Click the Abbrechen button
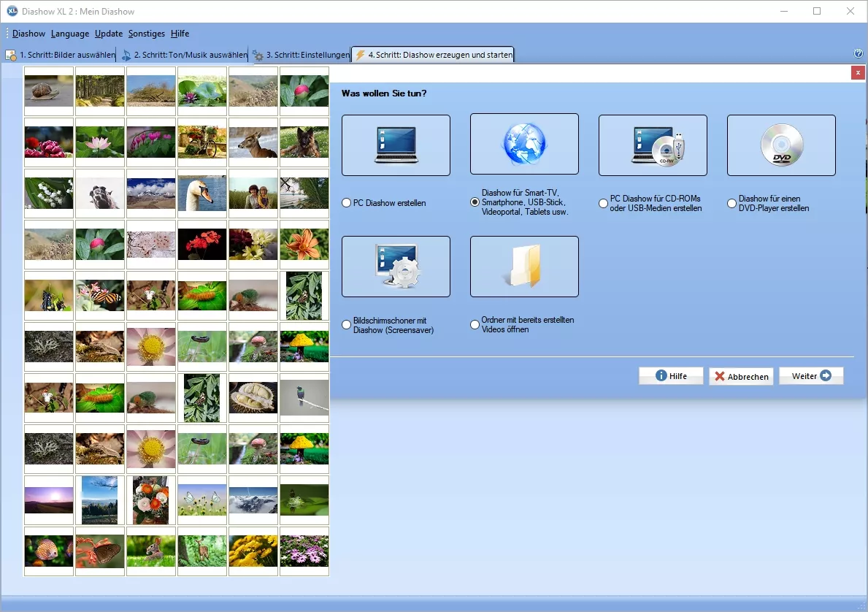Image resolution: width=868 pixels, height=612 pixels. click(741, 376)
